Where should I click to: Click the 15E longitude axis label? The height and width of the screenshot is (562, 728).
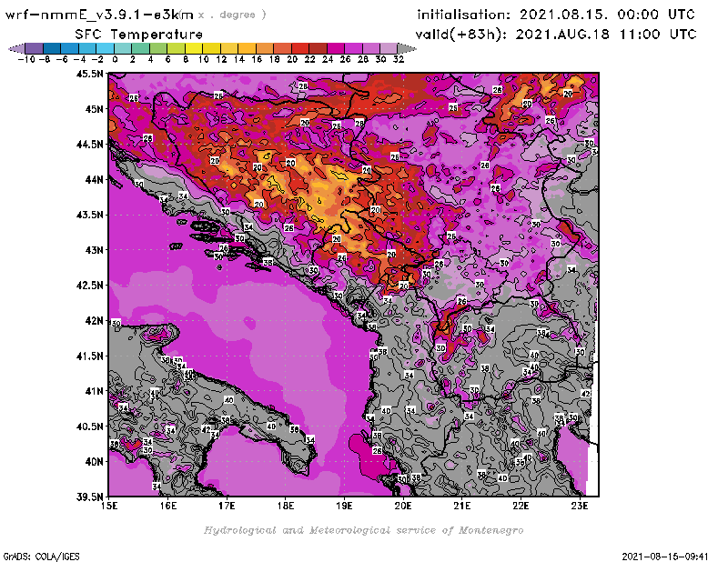click(x=109, y=506)
